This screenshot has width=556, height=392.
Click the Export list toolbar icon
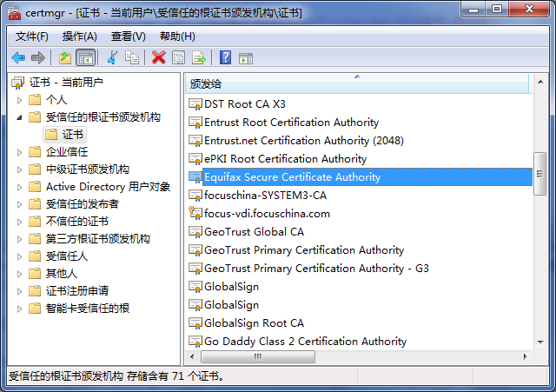click(x=199, y=57)
